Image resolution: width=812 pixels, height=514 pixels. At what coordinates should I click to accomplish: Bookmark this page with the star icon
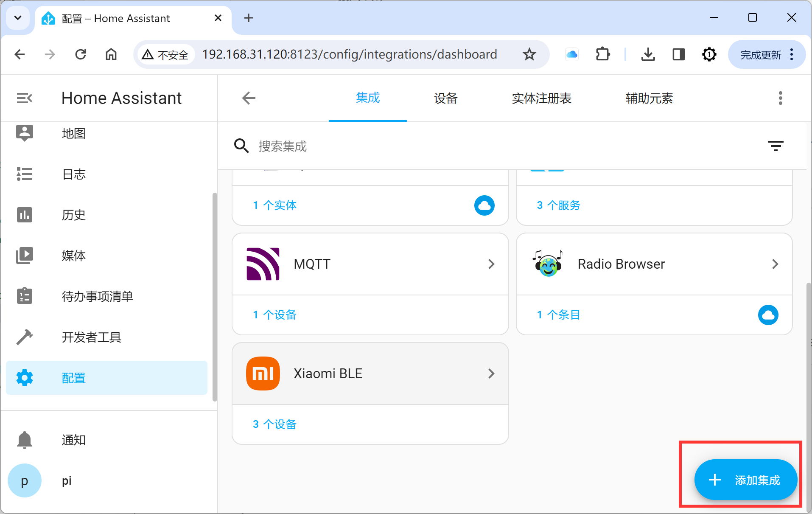[x=529, y=54]
